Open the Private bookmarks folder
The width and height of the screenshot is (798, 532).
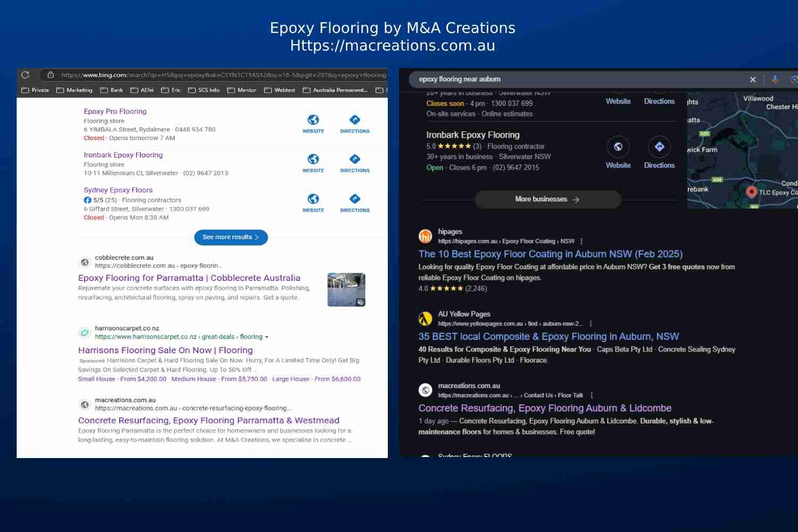[x=35, y=90]
